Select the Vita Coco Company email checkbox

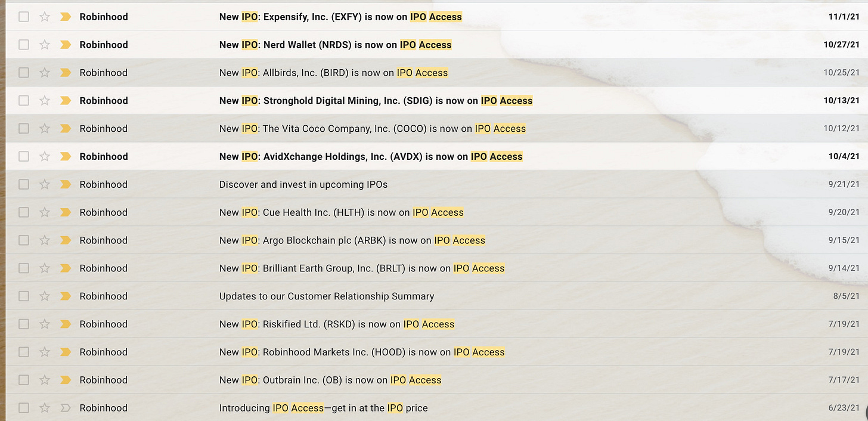click(24, 128)
